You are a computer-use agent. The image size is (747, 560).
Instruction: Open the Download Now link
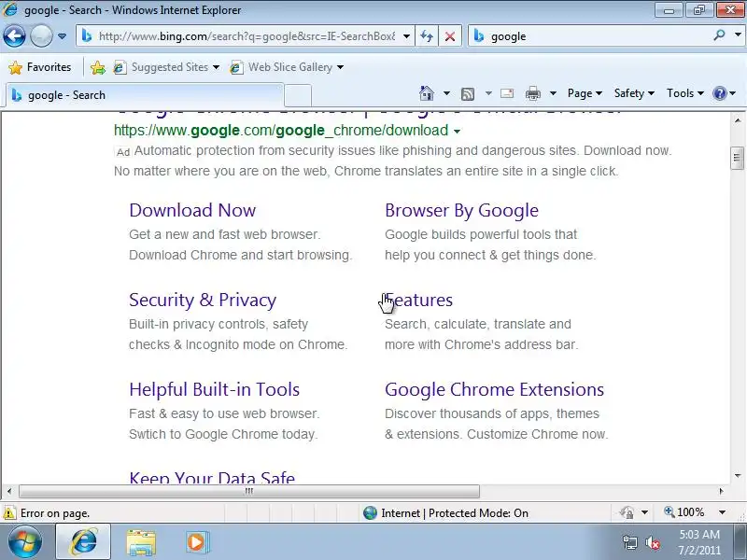tap(192, 210)
